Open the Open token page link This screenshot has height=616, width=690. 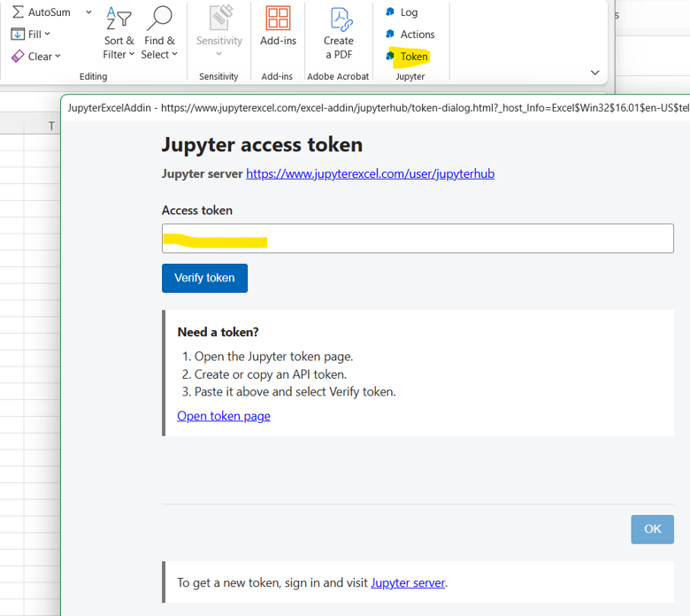pyautogui.click(x=224, y=416)
